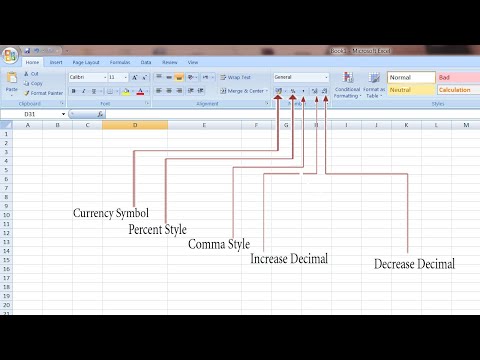Expand the Paste options arrow under Paste

coord(12,95)
